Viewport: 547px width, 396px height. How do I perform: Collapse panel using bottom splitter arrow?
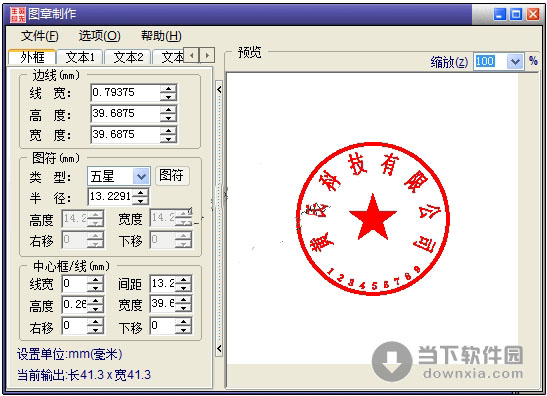tap(219, 348)
